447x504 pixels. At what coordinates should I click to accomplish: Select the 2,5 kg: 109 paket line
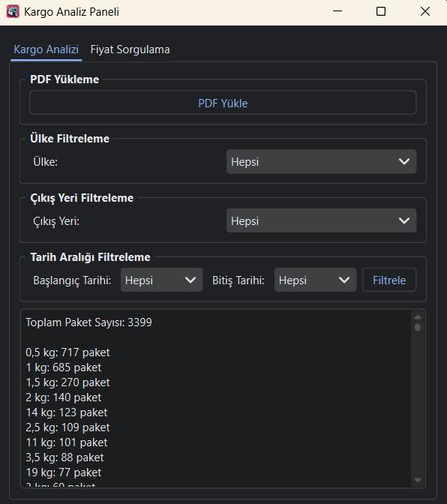pos(67,427)
